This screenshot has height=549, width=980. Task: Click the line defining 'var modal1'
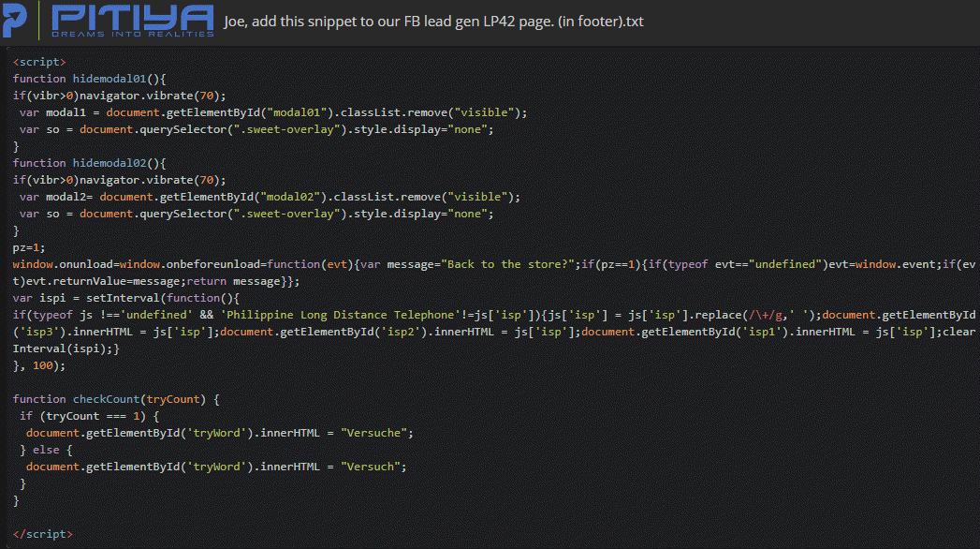point(273,112)
